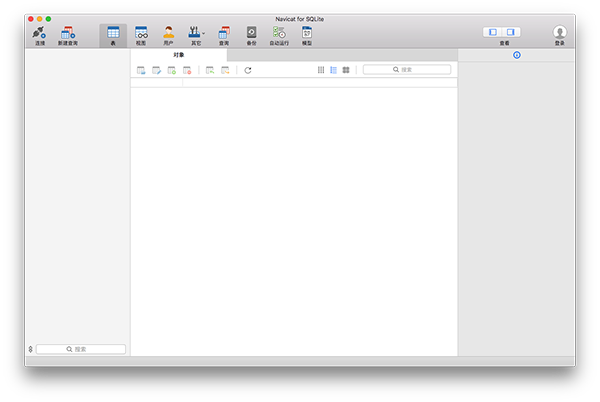
Task: Open the 用户 (User) section
Action: 168,36
